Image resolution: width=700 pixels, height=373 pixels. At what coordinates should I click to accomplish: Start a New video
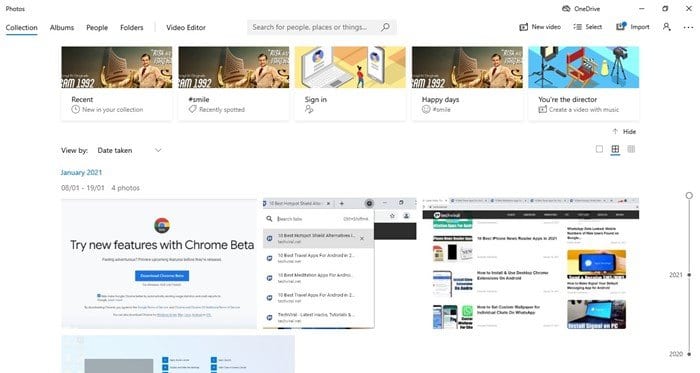540,27
